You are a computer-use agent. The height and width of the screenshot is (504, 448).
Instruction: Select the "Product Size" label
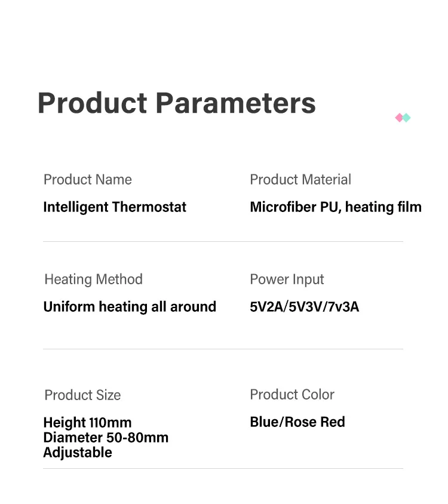[82, 395]
